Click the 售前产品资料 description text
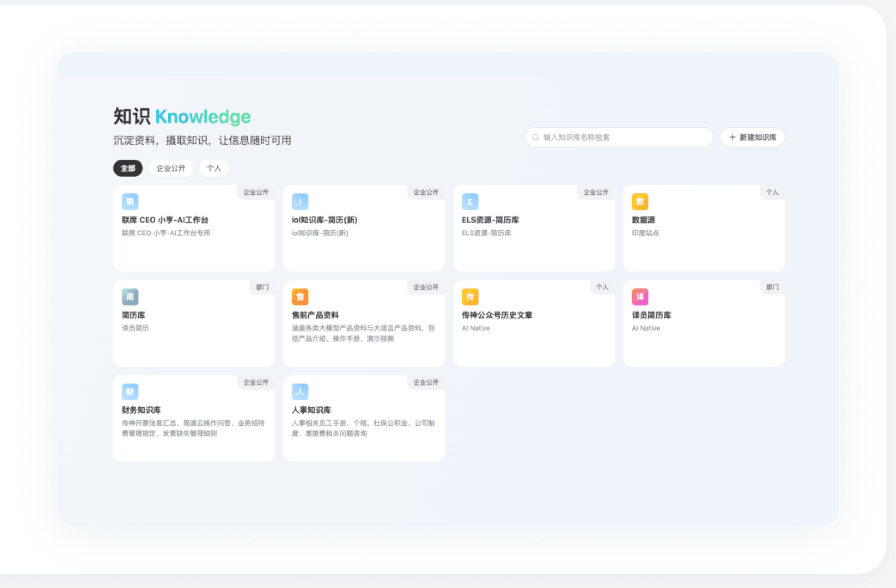The width and height of the screenshot is (896, 588). (x=363, y=333)
